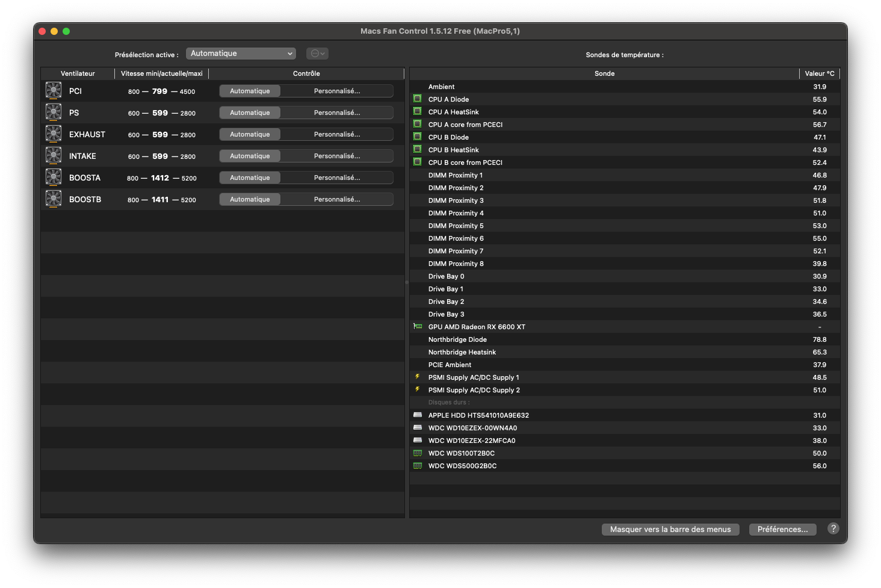Select the DIMM Proximity 3 sensor
Screen dimensions: 881x588
pos(625,200)
